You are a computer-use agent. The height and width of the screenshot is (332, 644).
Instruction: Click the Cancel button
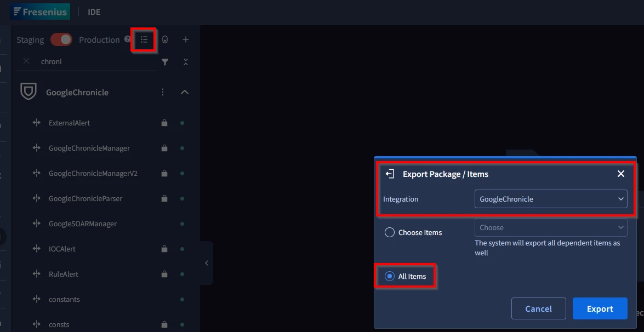[x=538, y=308]
